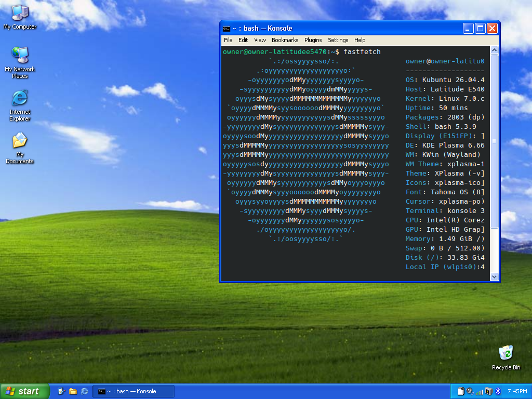Click the Konsole vertical scrollbar thumb
This screenshot has height=399, width=532.
494,141
